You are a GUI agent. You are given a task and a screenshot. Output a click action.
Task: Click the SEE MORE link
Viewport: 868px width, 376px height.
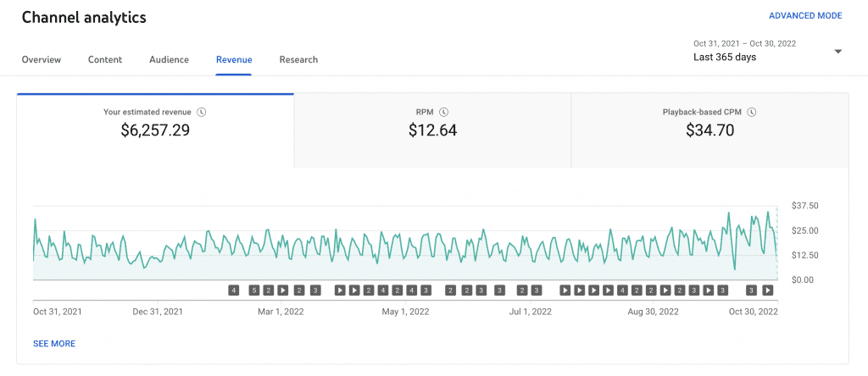click(54, 344)
